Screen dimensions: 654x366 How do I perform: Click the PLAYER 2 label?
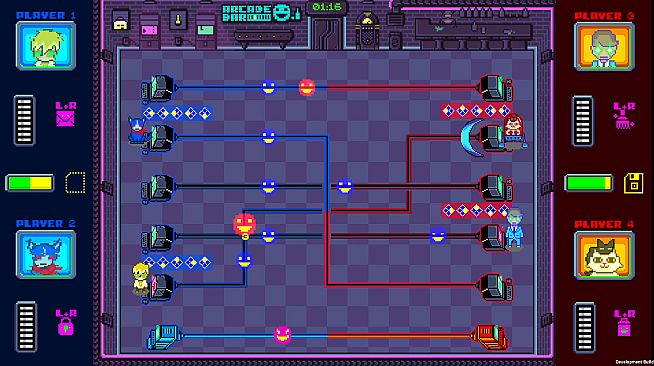click(x=46, y=223)
